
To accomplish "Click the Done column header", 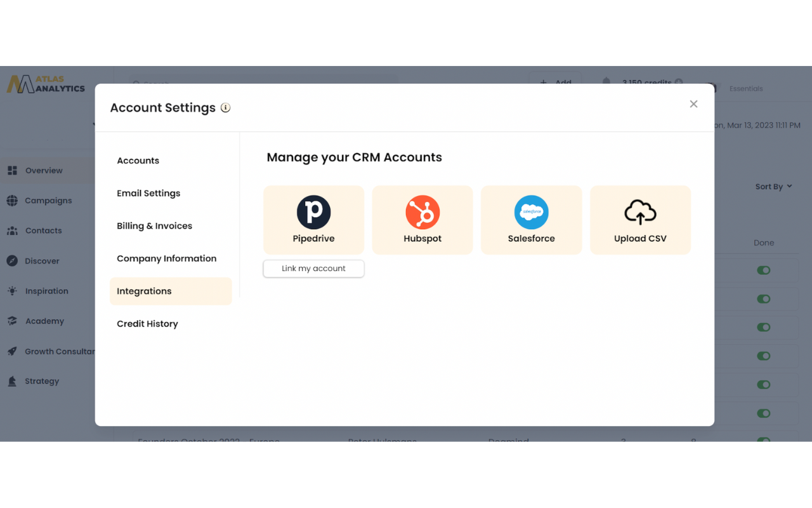I will [x=764, y=243].
